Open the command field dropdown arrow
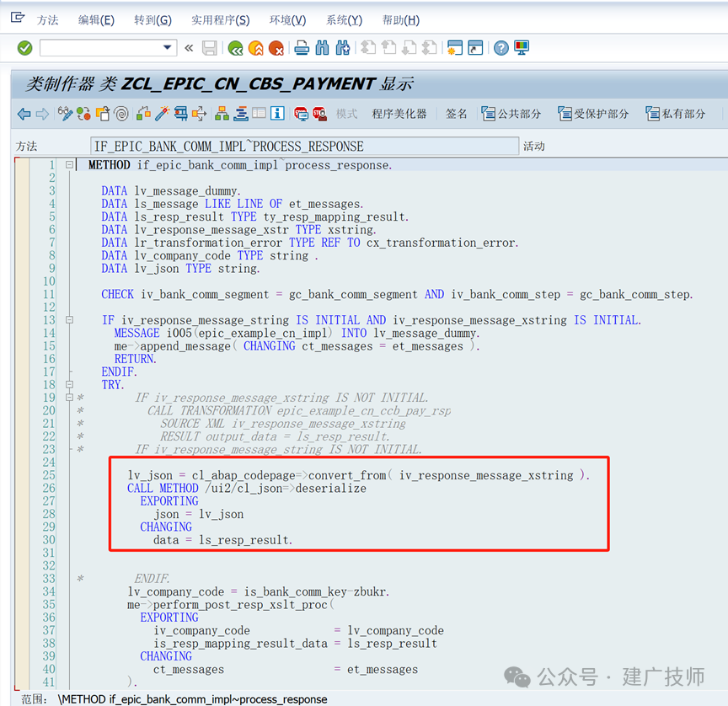 pyautogui.click(x=167, y=47)
